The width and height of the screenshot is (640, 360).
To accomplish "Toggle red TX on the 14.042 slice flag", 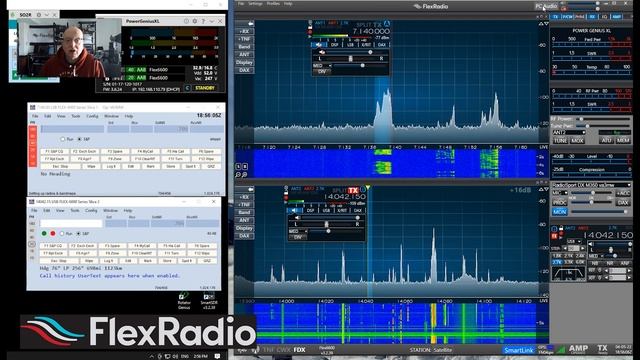I will tap(353, 190).
